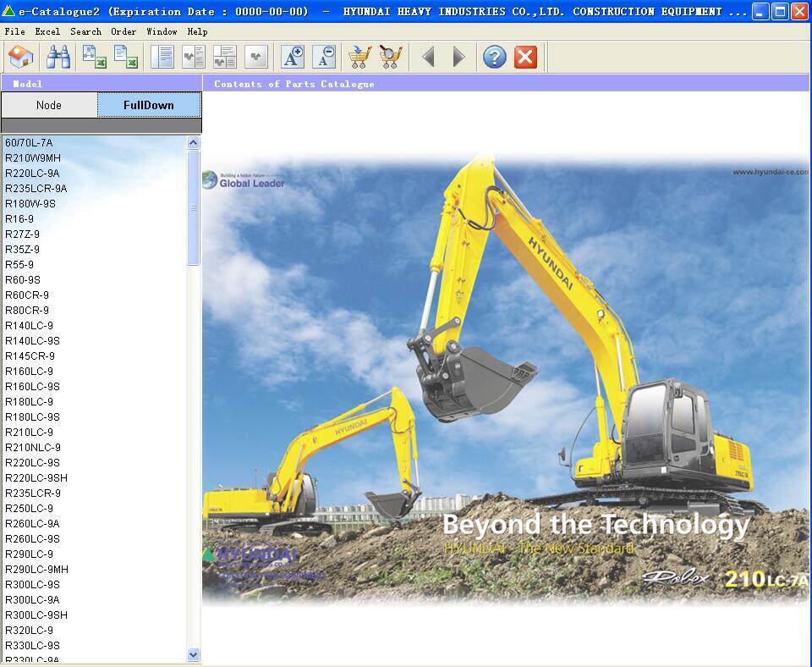Select model R210NLC-9
This screenshot has width=812, height=667.
(x=33, y=447)
